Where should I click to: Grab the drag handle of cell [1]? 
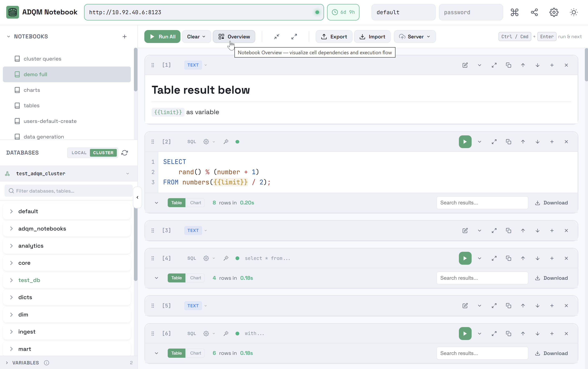tap(153, 65)
